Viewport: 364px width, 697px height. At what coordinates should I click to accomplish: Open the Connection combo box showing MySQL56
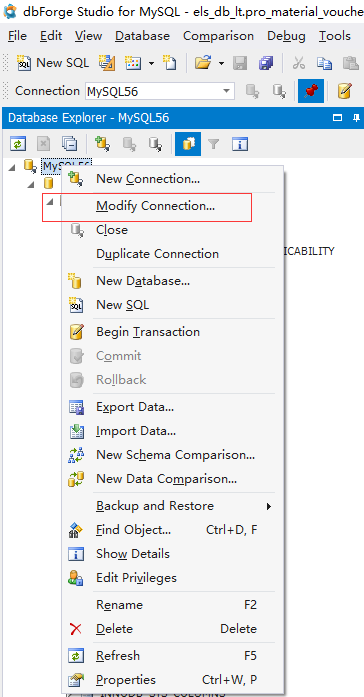point(160,91)
